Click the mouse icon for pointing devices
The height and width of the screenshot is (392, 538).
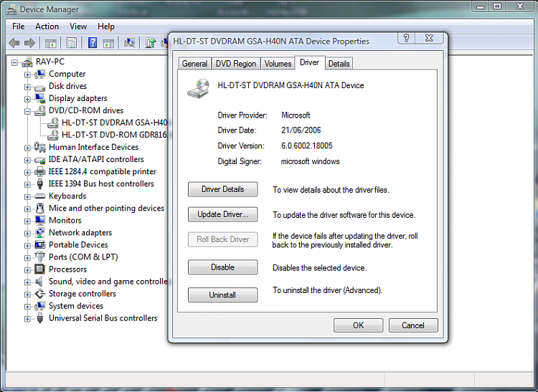[39, 208]
